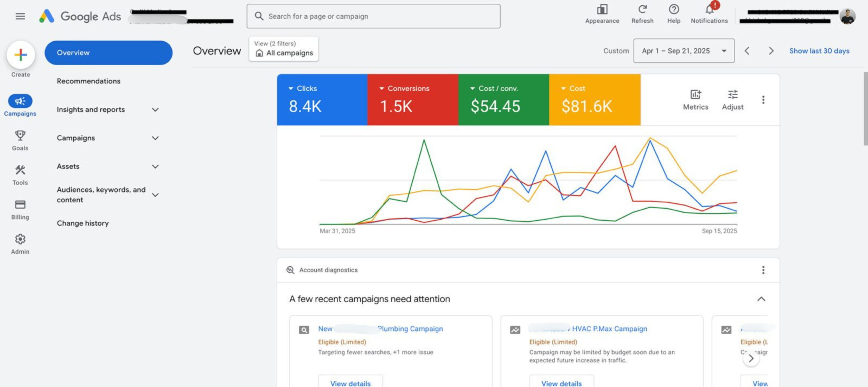The image size is (868, 387).
Task: Click Show last 30 days link
Action: (819, 51)
